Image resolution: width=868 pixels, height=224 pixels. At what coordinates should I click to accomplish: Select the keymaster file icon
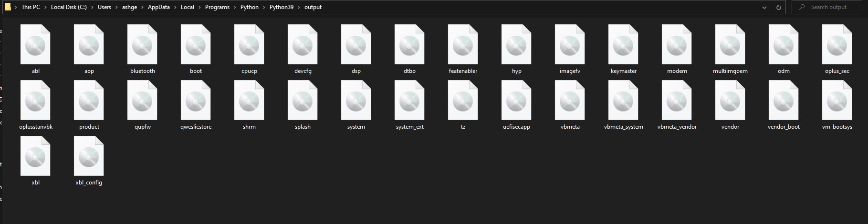click(623, 45)
